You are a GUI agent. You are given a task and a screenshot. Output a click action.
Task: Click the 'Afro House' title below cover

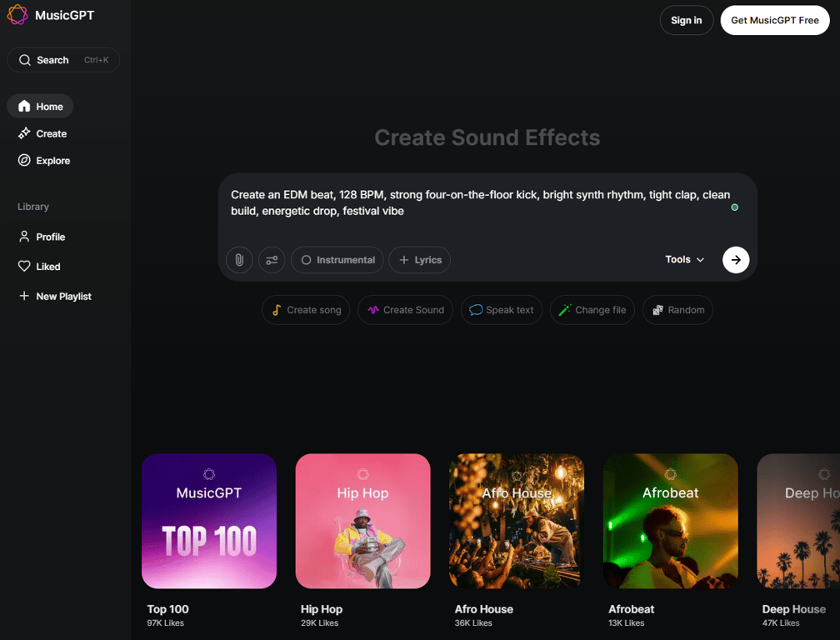point(483,609)
